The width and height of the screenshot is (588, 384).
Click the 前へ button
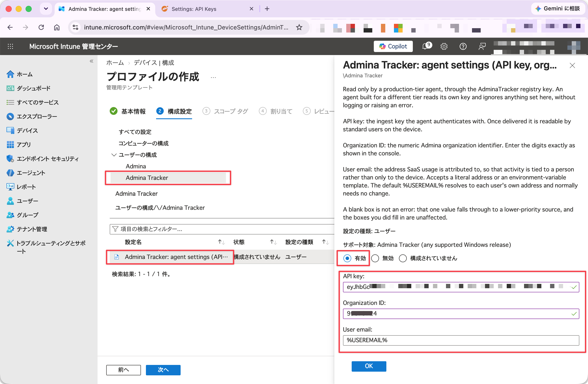point(124,370)
